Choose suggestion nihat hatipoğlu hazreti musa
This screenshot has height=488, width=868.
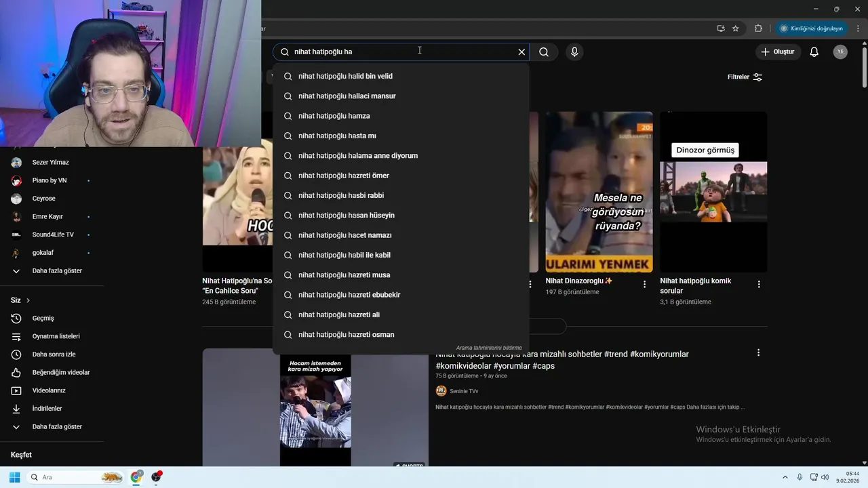point(401,275)
